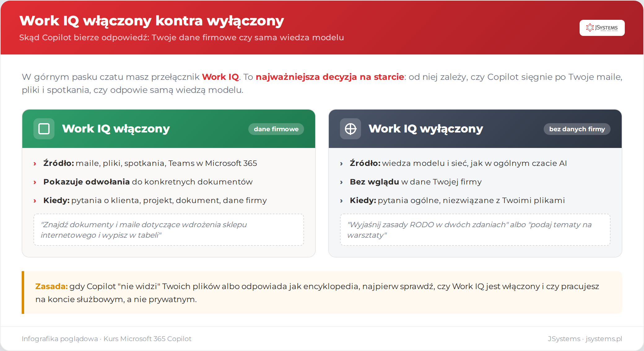Click the title 'Work IQ włączony kontra wyłączony'
Viewport: 644px width, 351px height.
[x=152, y=21]
